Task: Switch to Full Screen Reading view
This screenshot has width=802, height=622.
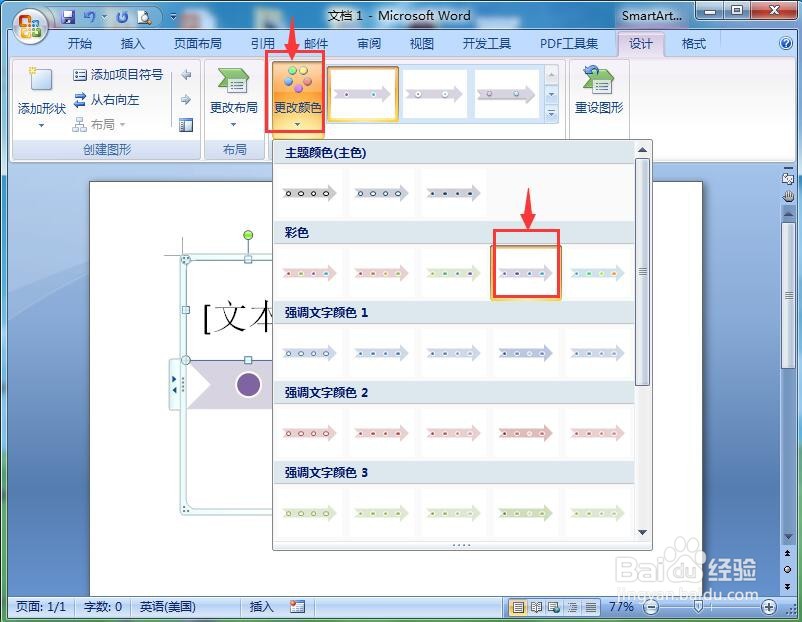Action: pyautogui.click(x=536, y=607)
